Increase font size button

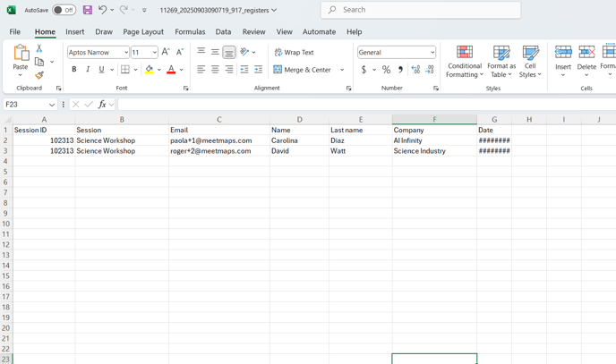[166, 52]
